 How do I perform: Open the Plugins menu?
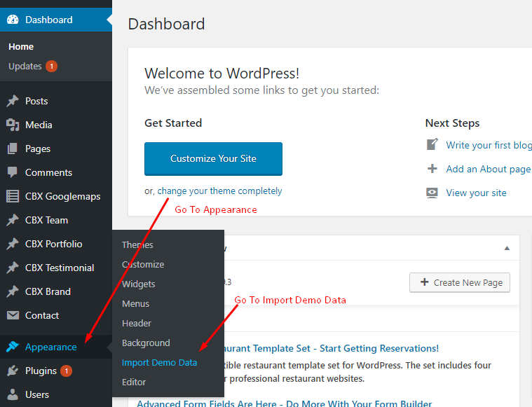[x=56, y=371]
